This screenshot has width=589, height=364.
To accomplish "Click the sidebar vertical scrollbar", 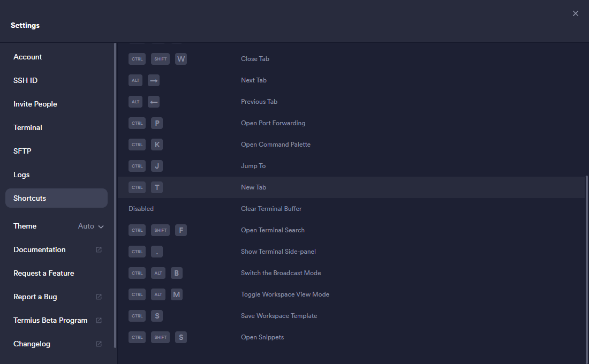I will pyautogui.click(x=115, y=195).
